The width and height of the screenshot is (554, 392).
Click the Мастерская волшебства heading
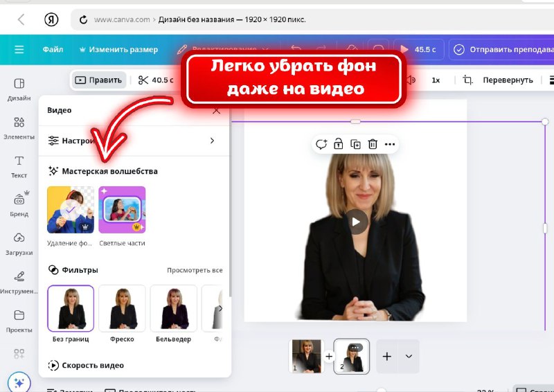(110, 172)
